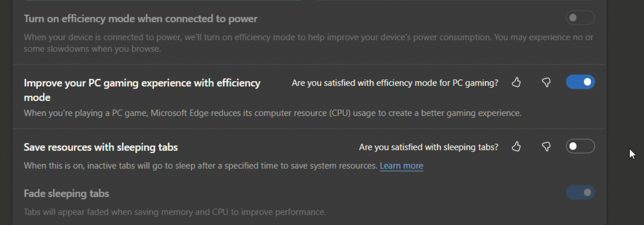Image resolution: width=644 pixels, height=225 pixels.
Task: Click 'Are you satisfied with efficiency mode for PC gaming?' text
Action: pos(395,83)
